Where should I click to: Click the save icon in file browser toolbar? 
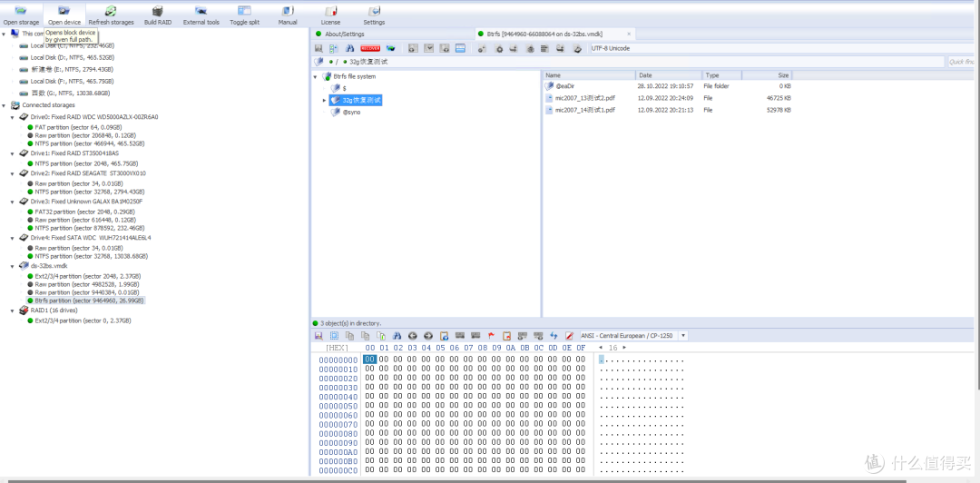coord(318,48)
